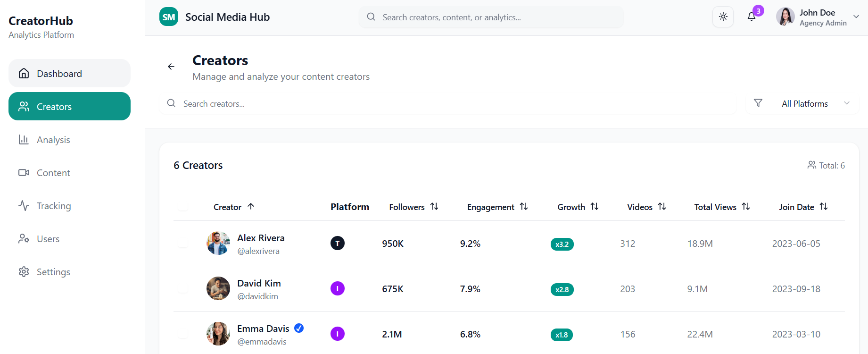Click David Kim's avatar photo
Viewport: 868px width, 354px height.
[x=218, y=288]
